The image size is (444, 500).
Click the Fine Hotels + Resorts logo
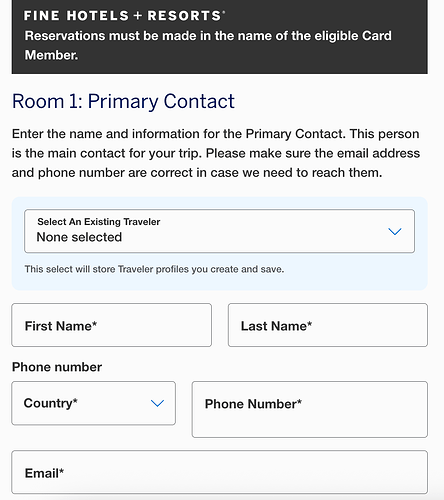124,16
